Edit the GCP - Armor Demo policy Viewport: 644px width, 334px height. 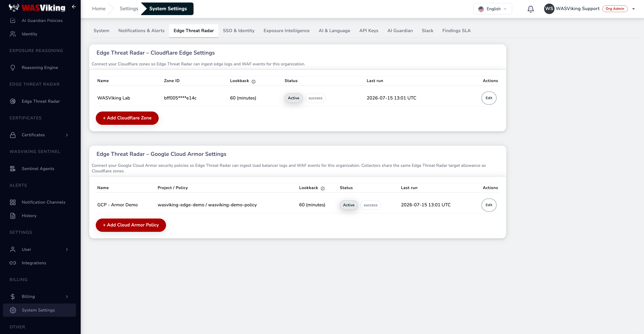tap(489, 205)
